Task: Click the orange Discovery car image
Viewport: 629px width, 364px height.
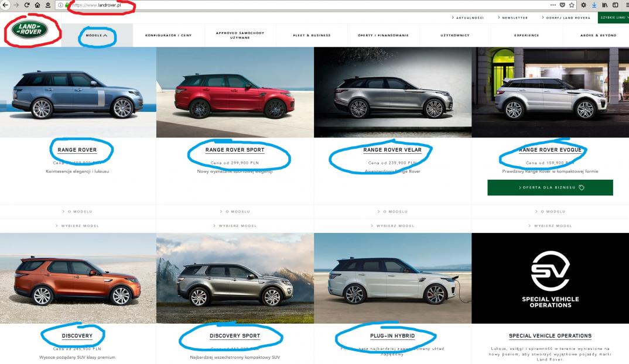Action: [78, 278]
